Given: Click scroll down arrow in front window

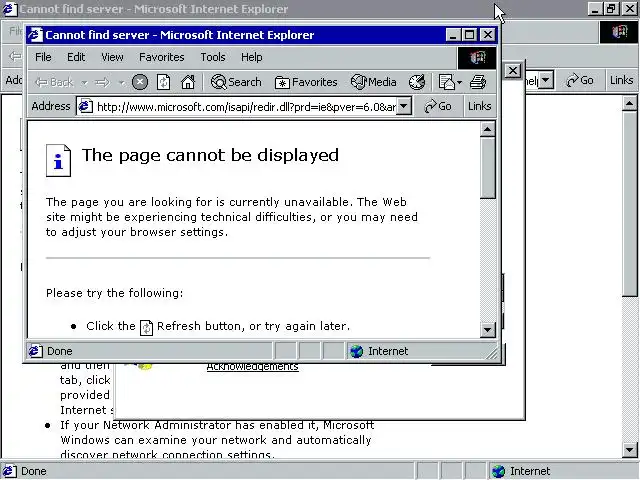Looking at the screenshot, I should [487, 329].
